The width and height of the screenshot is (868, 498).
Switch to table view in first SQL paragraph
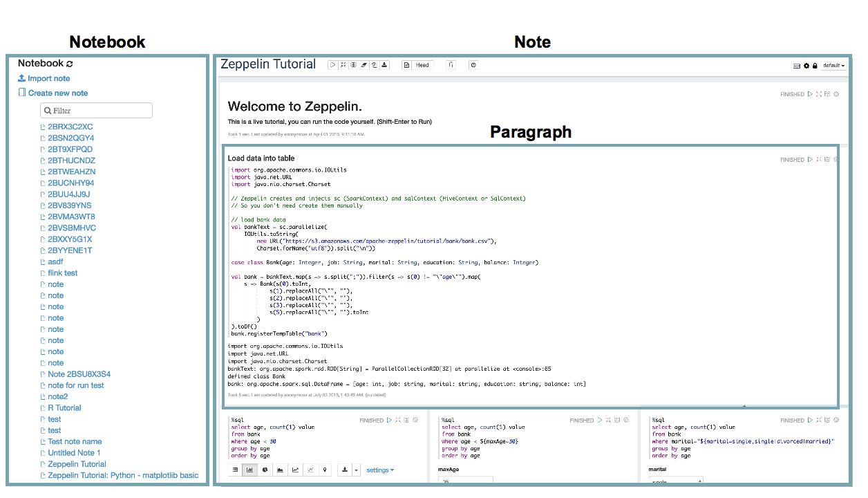pyautogui.click(x=236, y=470)
